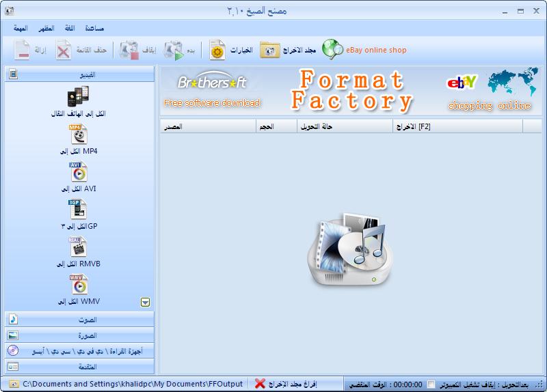The height and width of the screenshot is (392, 547).
Task: Click the Convert State column header
Action: point(345,126)
